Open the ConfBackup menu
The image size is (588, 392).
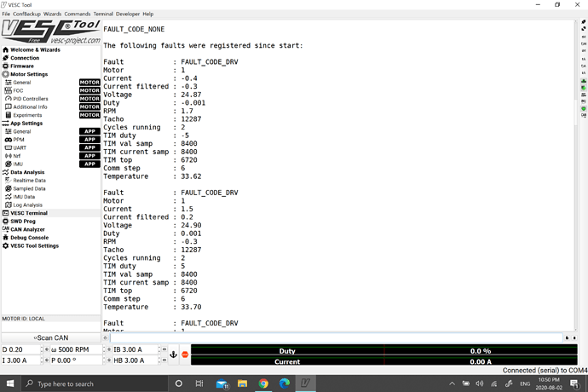click(26, 14)
